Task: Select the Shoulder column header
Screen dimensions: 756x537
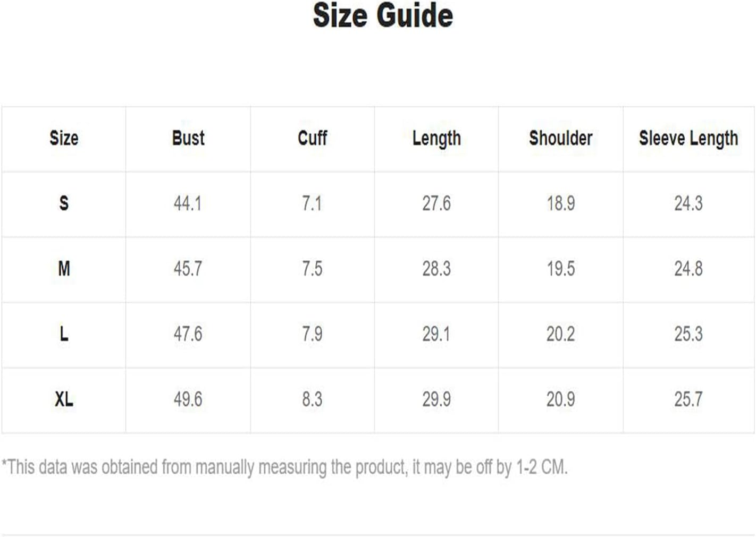Action: pyautogui.click(x=560, y=138)
